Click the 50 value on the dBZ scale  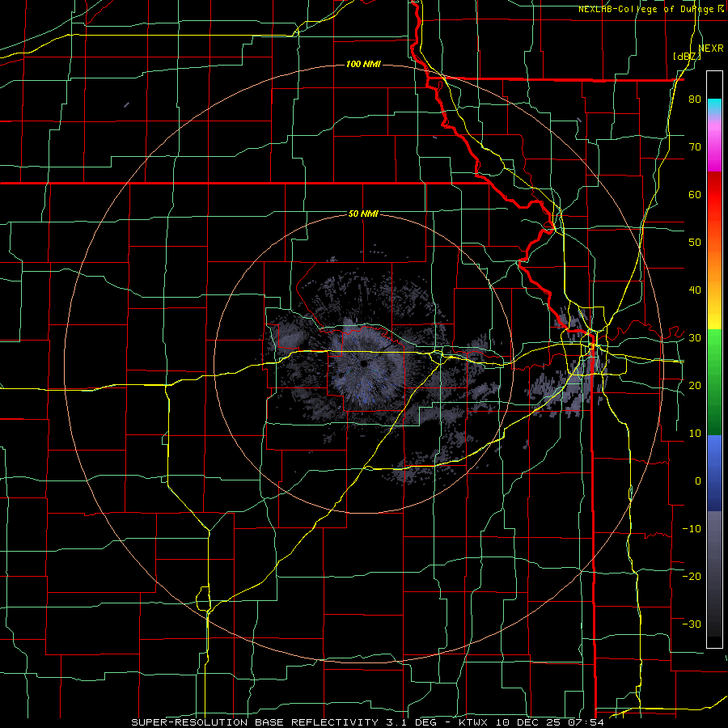(695, 243)
